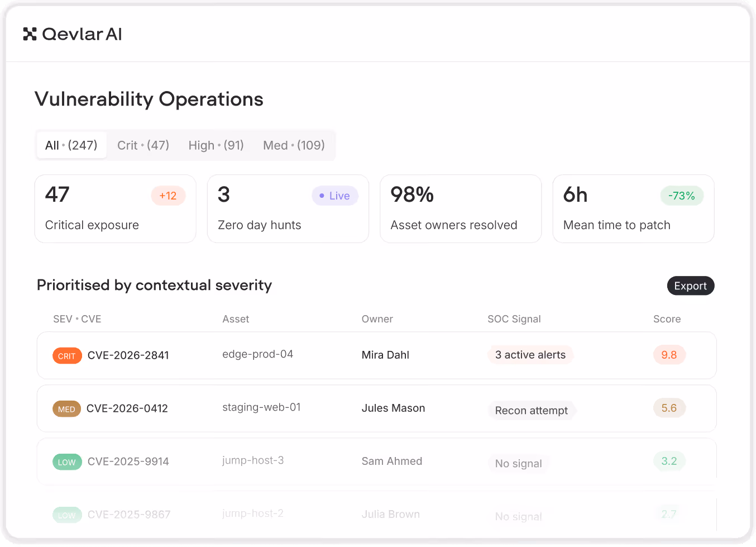Click the Asset column header
Screen dimensions: 756x547
[236, 319]
